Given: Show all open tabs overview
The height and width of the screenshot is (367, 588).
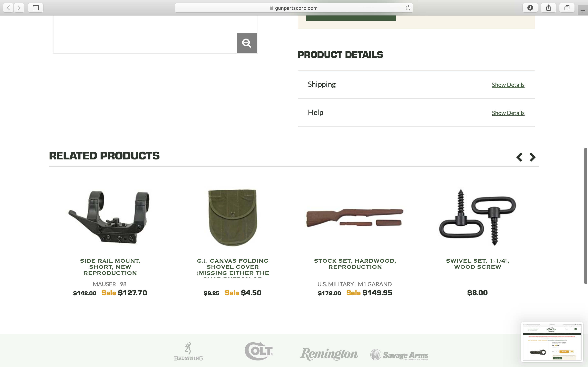Looking at the screenshot, I should coord(567,8).
